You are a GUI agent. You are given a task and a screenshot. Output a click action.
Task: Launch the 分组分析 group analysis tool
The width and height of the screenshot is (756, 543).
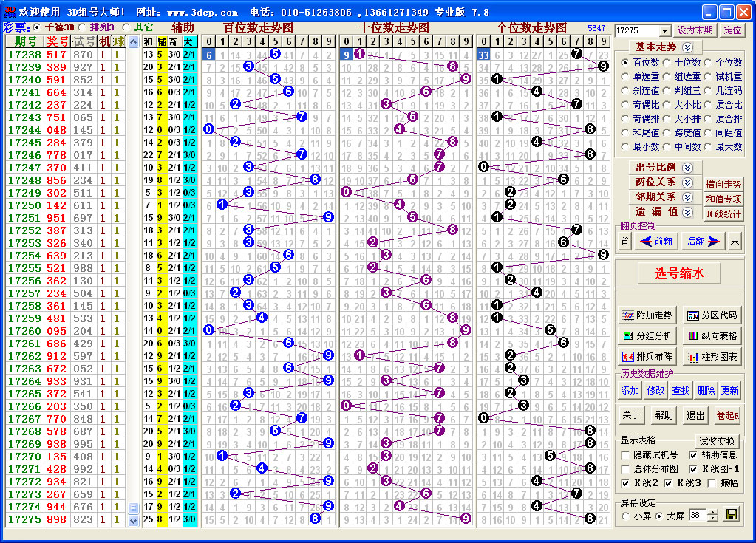point(649,336)
